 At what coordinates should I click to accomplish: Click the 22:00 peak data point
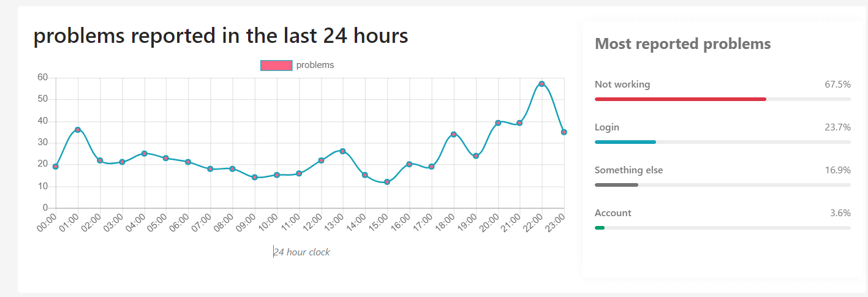(x=542, y=84)
